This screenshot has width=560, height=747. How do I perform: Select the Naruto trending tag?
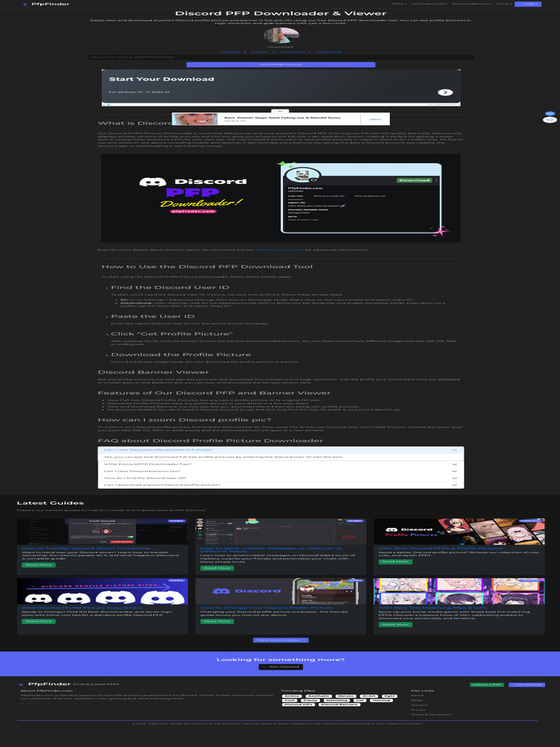coord(346,696)
